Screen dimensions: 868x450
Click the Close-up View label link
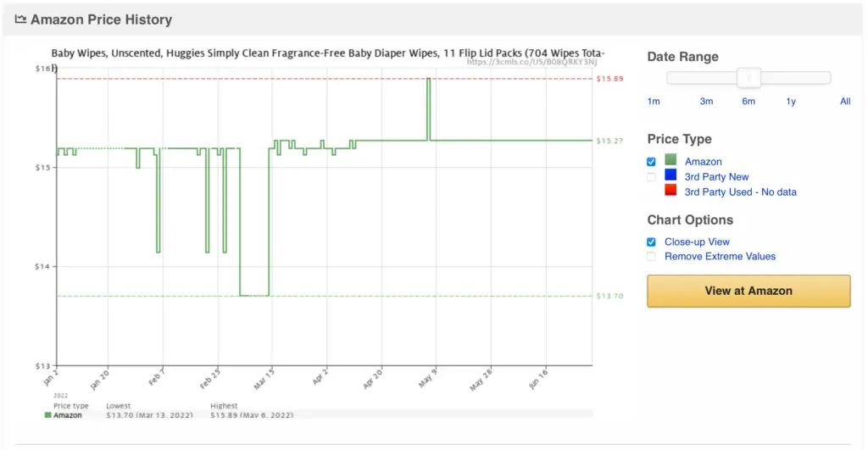[697, 242]
